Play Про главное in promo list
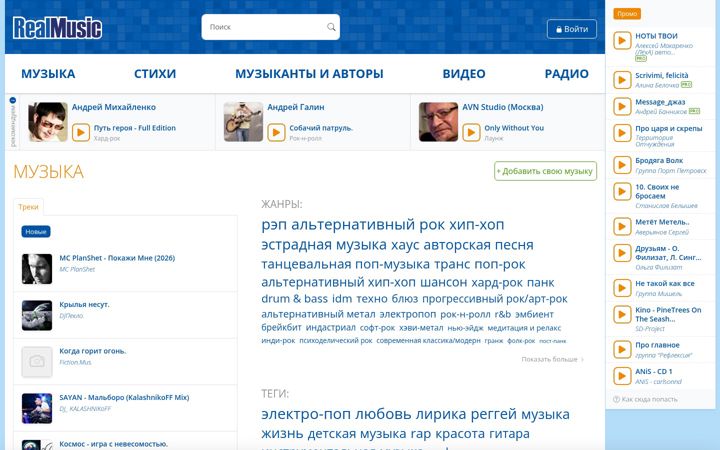This screenshot has width=720, height=450. pos(622,349)
